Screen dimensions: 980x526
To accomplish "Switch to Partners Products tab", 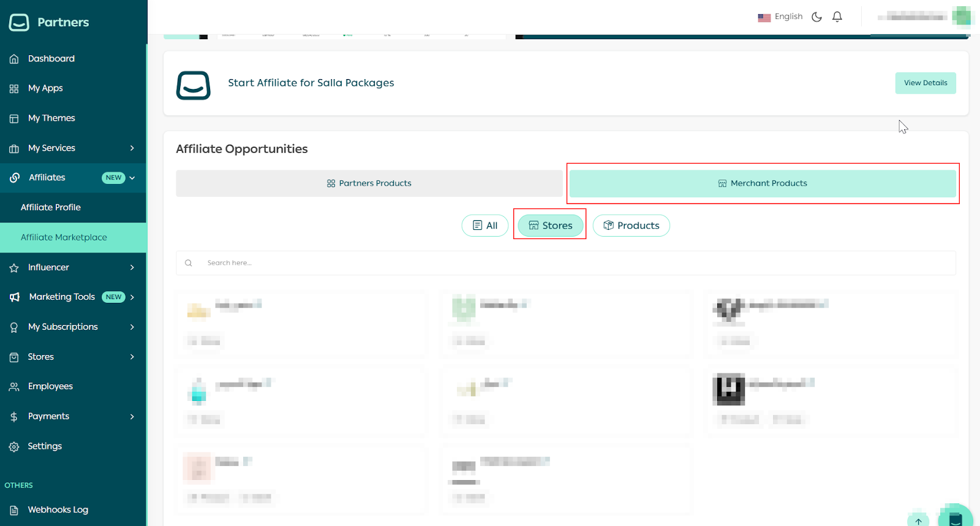I will [x=369, y=183].
